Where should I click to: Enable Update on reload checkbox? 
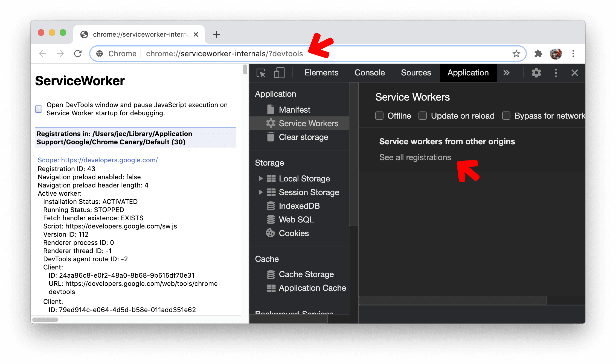tap(423, 116)
